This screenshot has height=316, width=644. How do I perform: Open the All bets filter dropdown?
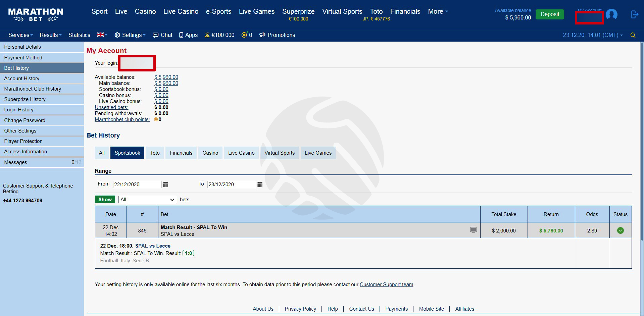point(147,200)
